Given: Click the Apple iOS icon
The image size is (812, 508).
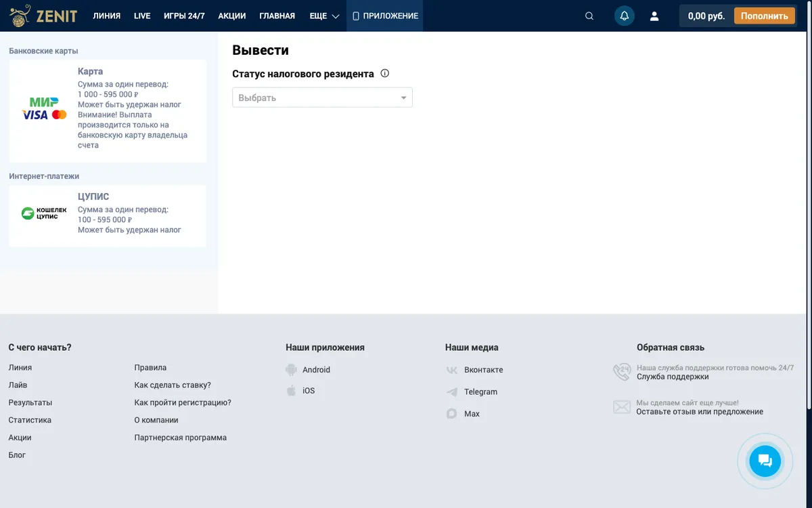Looking at the screenshot, I should pyautogui.click(x=291, y=391).
